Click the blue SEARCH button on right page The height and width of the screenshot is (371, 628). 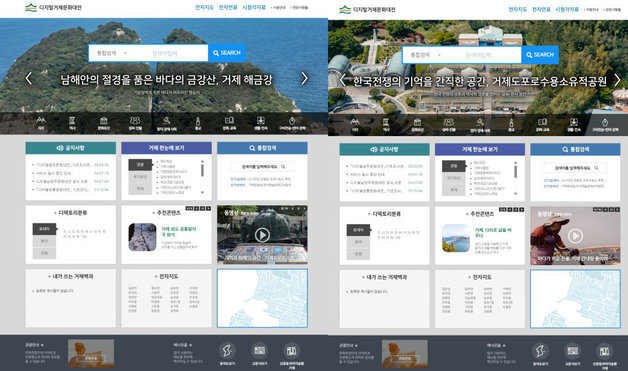tap(540, 55)
